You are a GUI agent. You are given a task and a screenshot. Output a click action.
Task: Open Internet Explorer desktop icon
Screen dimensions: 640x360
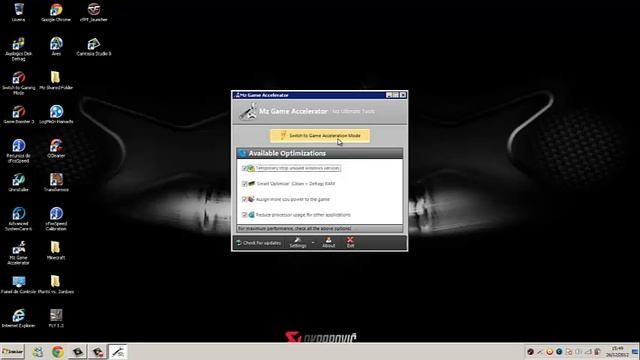(x=18, y=318)
